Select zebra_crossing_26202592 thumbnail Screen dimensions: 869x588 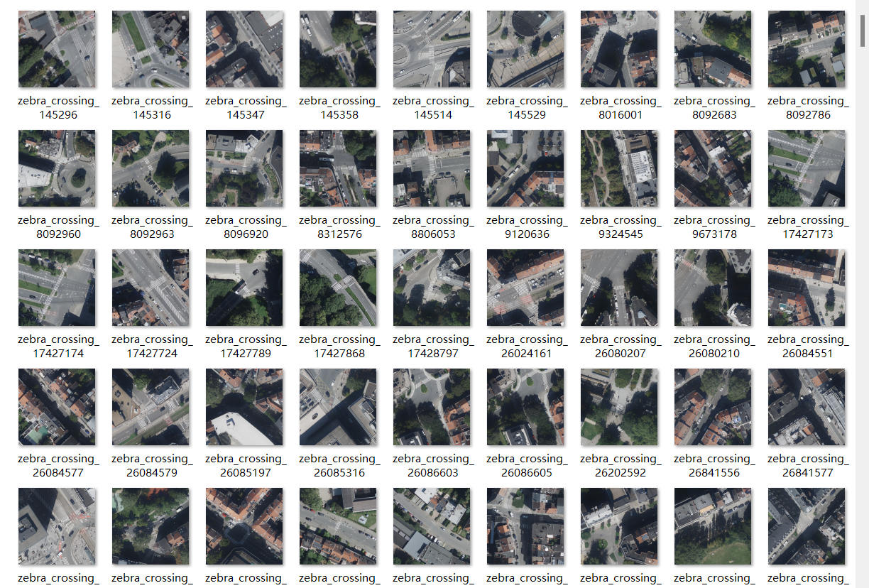coord(619,407)
